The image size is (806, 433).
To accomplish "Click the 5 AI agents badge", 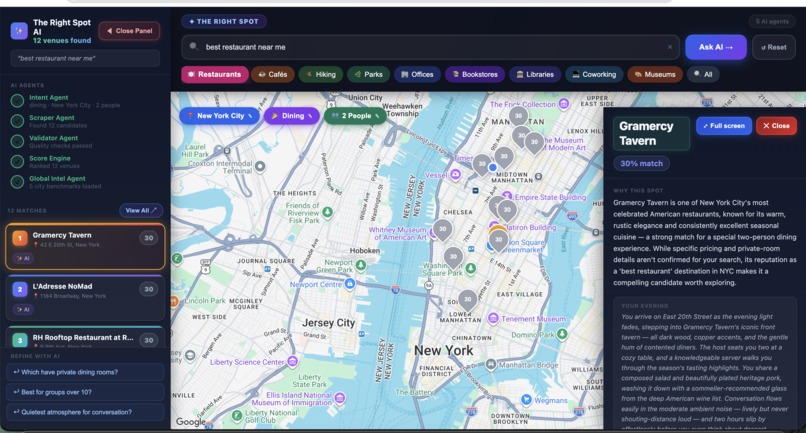I will pyautogui.click(x=772, y=22).
